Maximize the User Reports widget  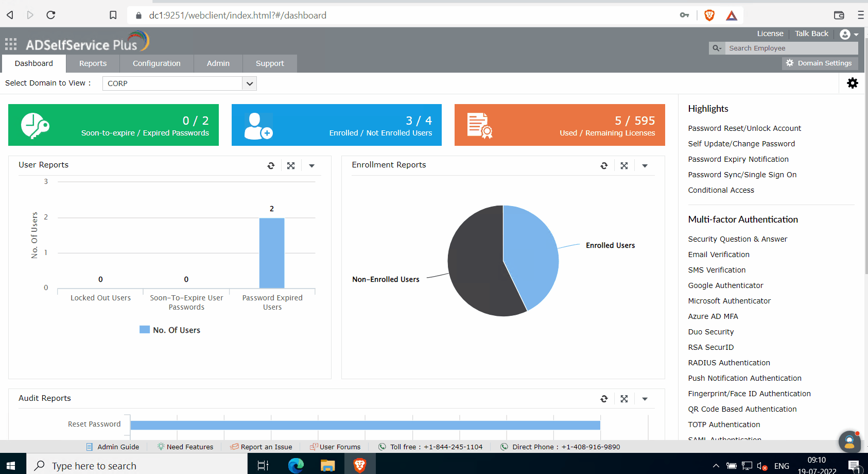[291, 165]
